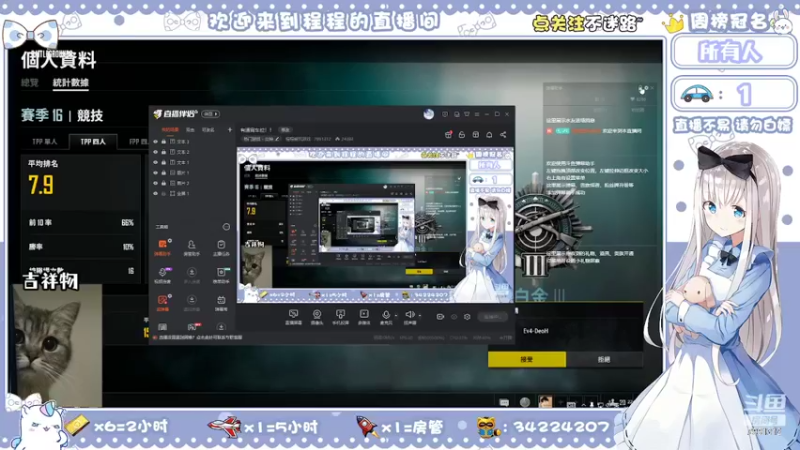Open the orange tool in third toolbox row

coord(162,302)
